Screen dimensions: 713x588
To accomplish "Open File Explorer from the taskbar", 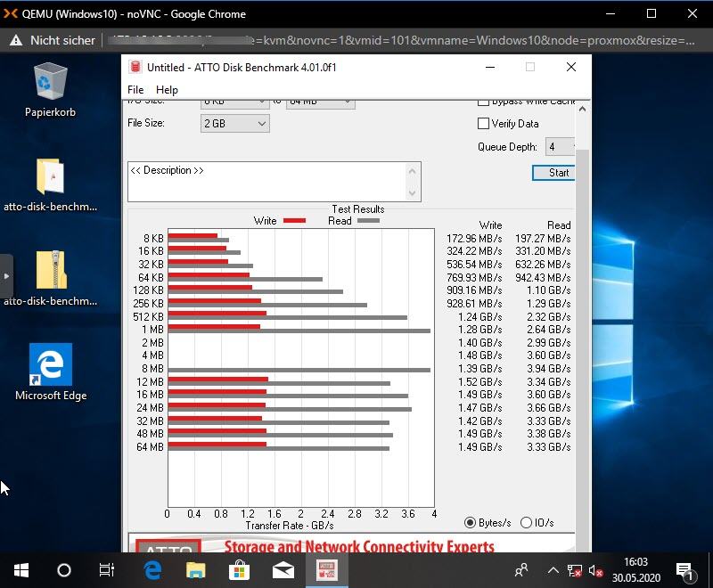I will (195, 570).
